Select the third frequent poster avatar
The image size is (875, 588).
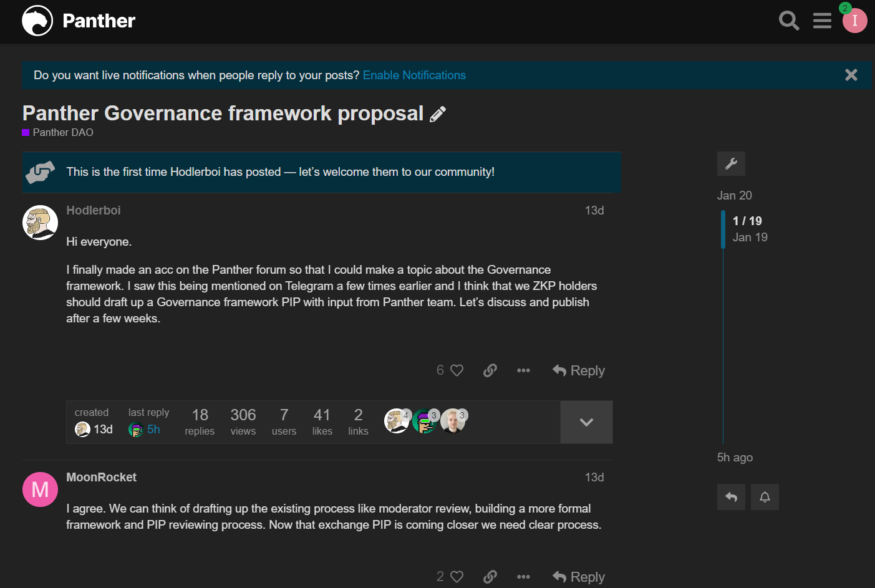[453, 421]
